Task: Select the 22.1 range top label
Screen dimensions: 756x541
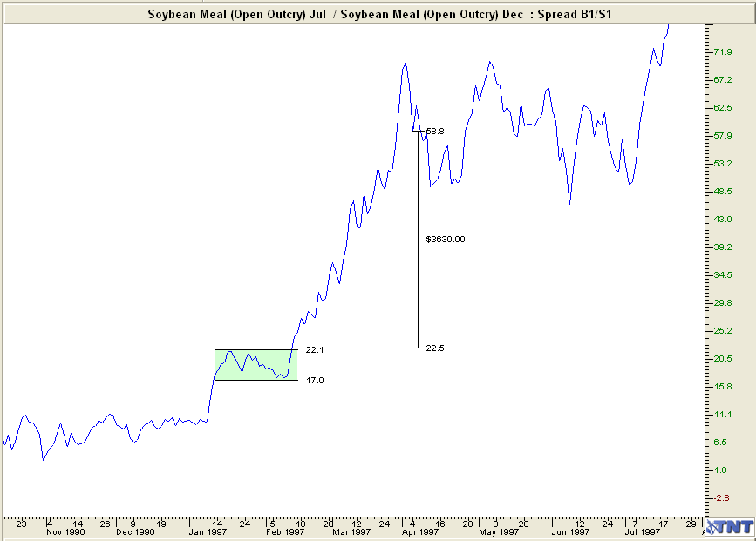Action: pyautogui.click(x=315, y=349)
